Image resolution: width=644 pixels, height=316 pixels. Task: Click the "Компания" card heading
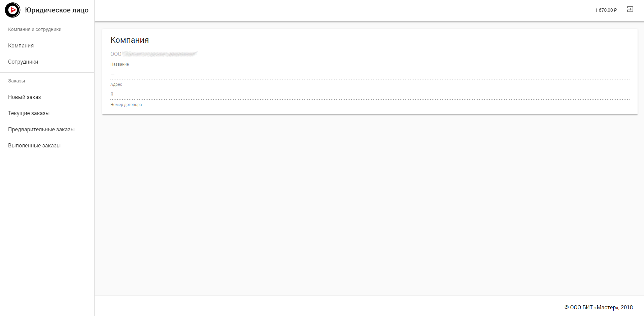[x=130, y=40]
